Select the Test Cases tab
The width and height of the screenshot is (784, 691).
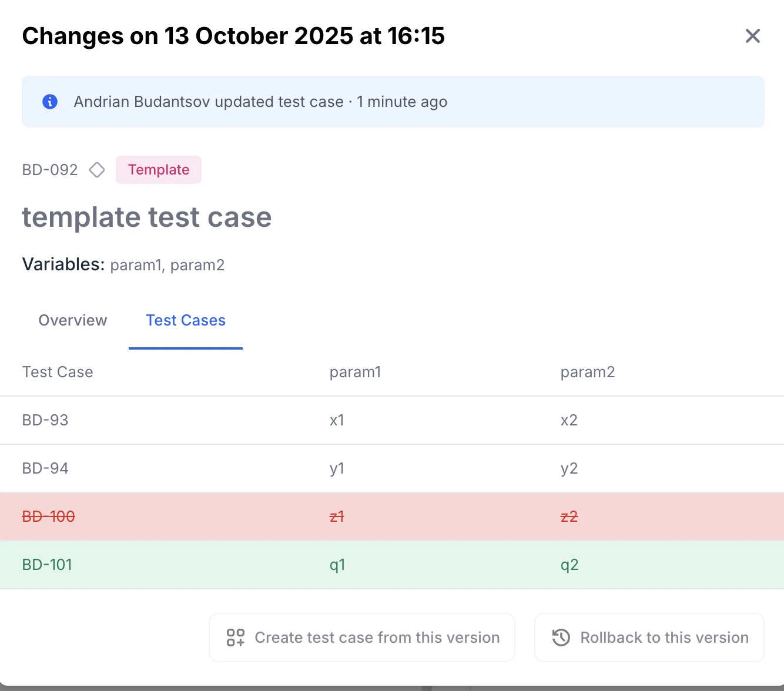click(186, 320)
